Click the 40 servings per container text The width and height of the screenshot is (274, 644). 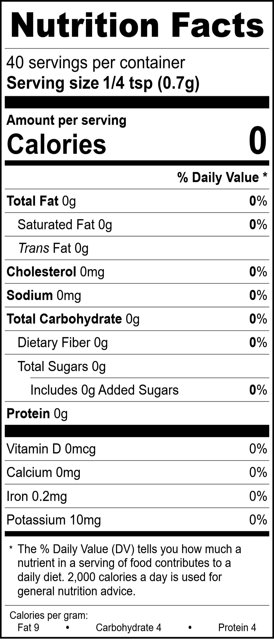tap(96, 62)
